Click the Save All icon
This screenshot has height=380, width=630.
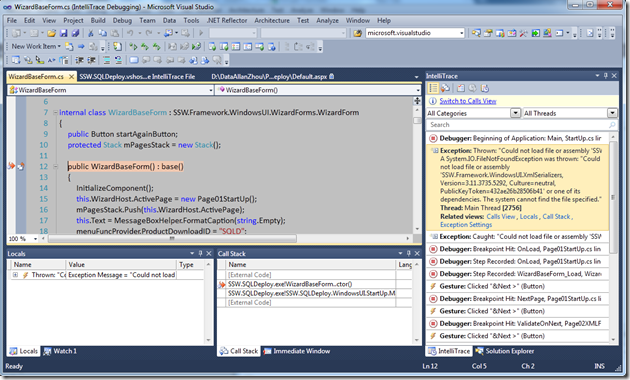pos(75,33)
